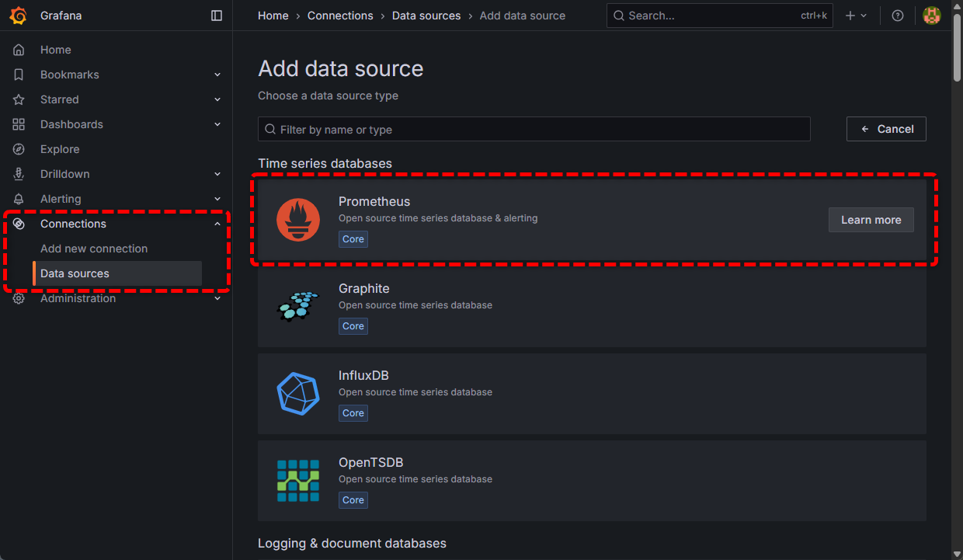The image size is (963, 560).
Task: Click the Grafana logo icon
Action: (19, 16)
